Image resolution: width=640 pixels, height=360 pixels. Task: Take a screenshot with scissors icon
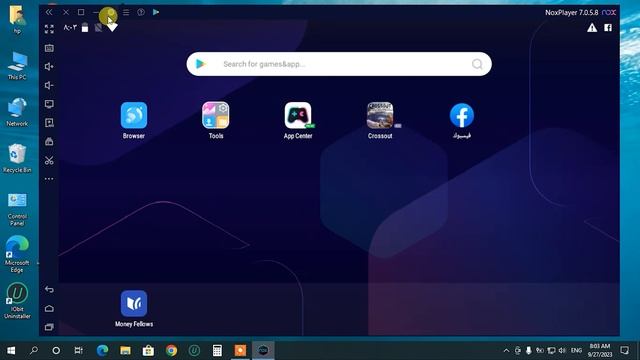49,160
